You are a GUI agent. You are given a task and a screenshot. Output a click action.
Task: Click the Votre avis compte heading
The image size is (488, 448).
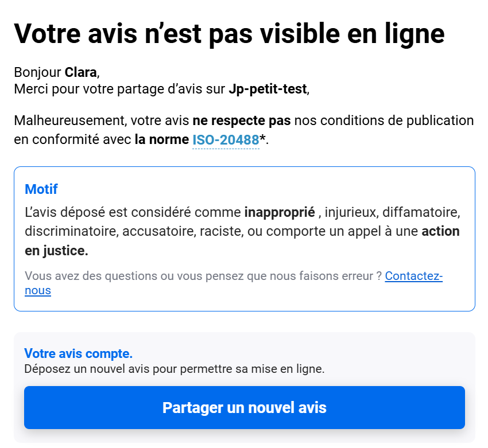78,353
